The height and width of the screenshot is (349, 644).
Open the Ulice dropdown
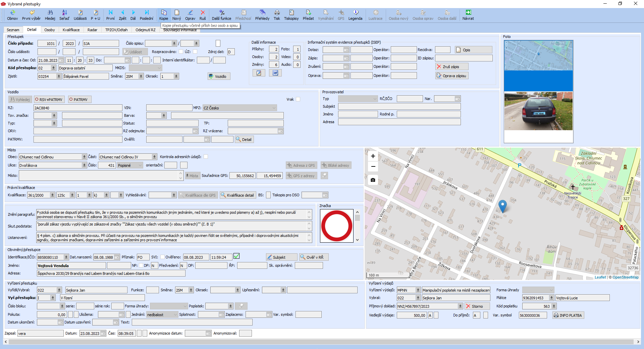click(84, 165)
